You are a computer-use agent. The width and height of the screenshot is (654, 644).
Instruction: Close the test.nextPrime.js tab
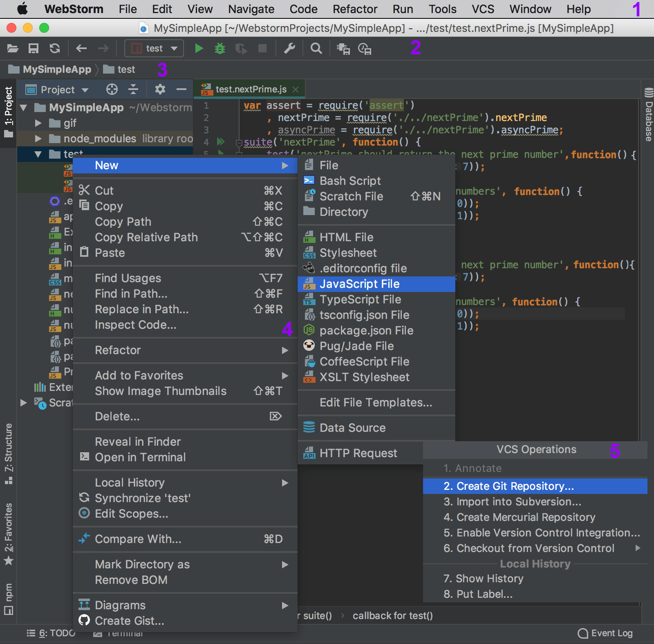click(296, 90)
